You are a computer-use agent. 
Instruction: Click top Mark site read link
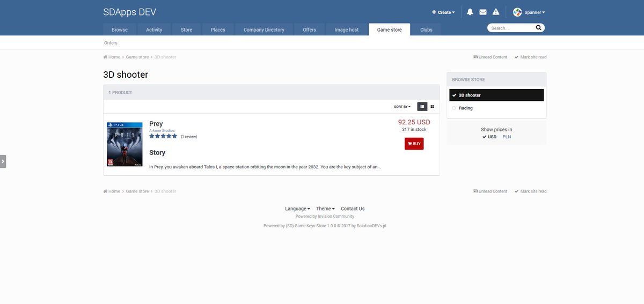530,57
